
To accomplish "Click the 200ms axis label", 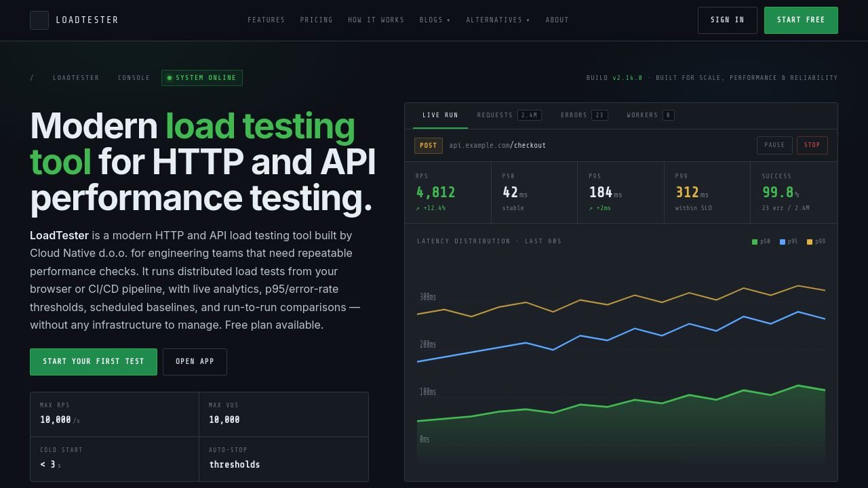I will click(x=428, y=344).
